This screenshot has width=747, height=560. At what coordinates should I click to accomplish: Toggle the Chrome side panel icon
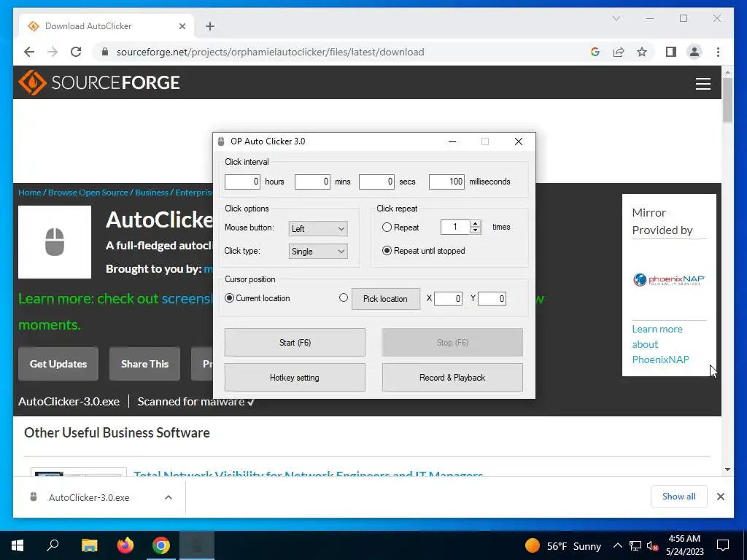[671, 52]
